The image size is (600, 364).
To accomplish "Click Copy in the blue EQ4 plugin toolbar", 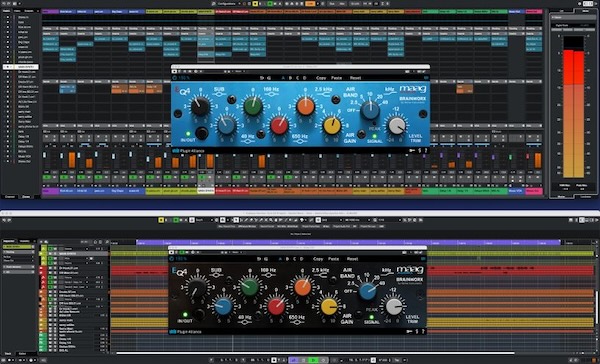I will point(321,78).
